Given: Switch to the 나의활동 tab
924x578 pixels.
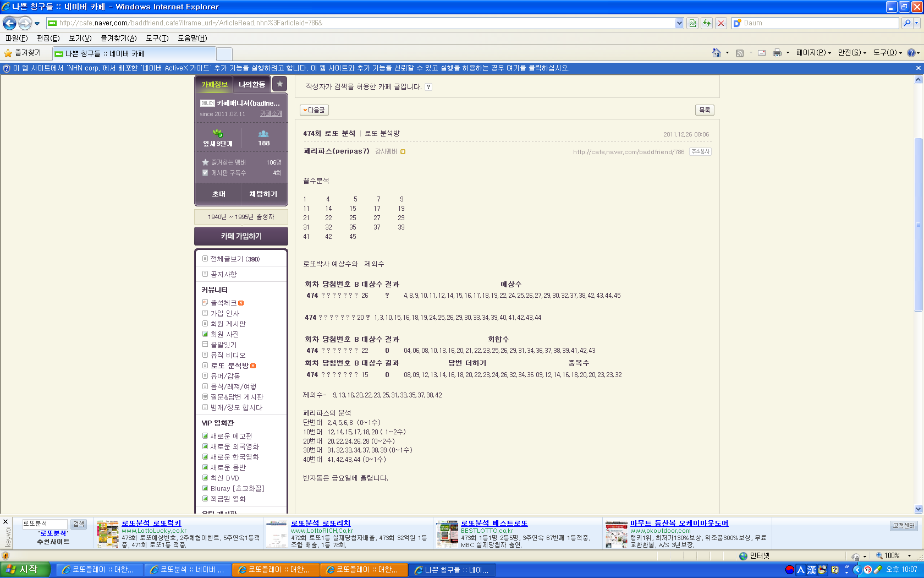Looking at the screenshot, I should (x=252, y=84).
